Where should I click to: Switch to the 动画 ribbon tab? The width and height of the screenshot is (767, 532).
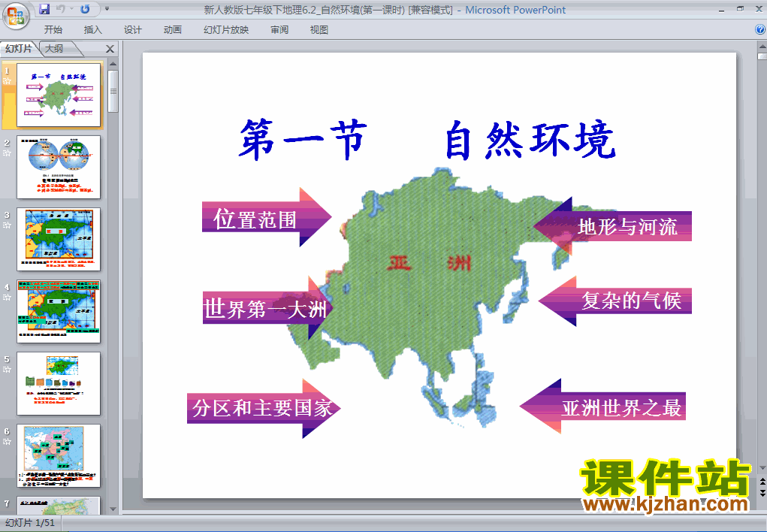click(173, 30)
